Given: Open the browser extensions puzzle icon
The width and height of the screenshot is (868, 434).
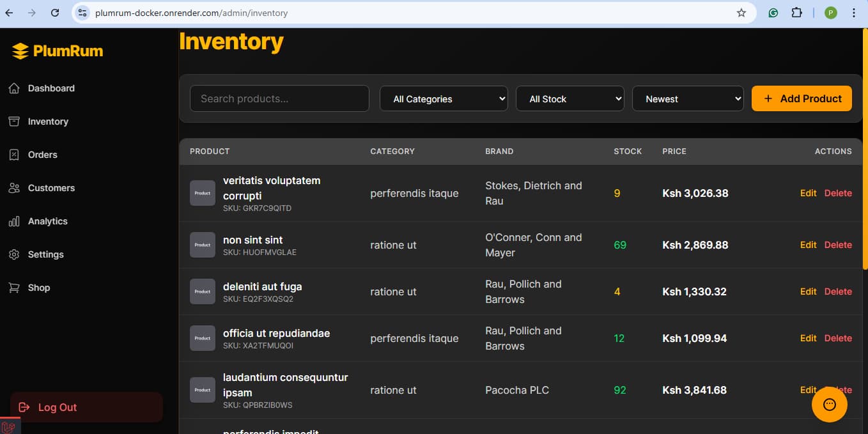Looking at the screenshot, I should click(796, 13).
